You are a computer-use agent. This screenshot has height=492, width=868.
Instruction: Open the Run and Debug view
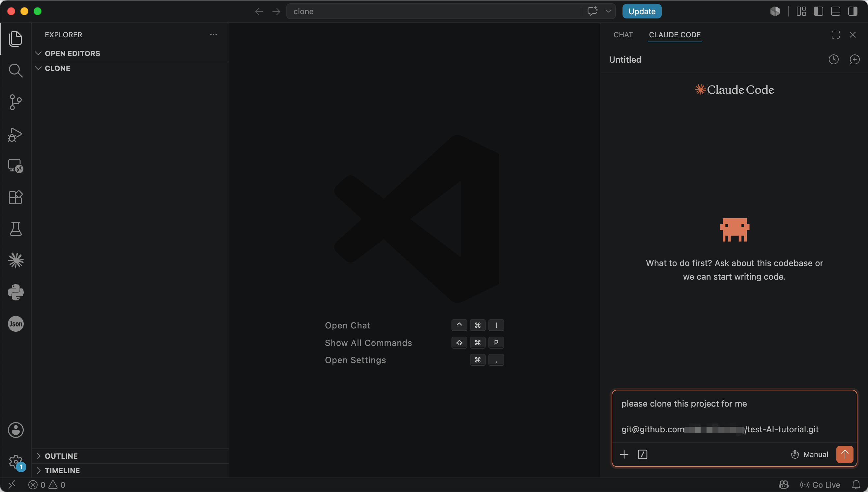[15, 135]
